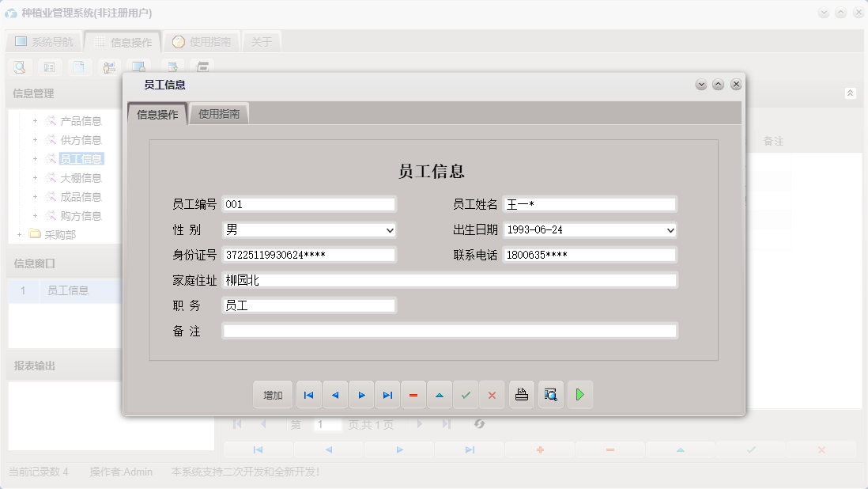The image size is (868, 489).
Task: Collapse the right panel with the chevron arrow
Action: pos(850,93)
